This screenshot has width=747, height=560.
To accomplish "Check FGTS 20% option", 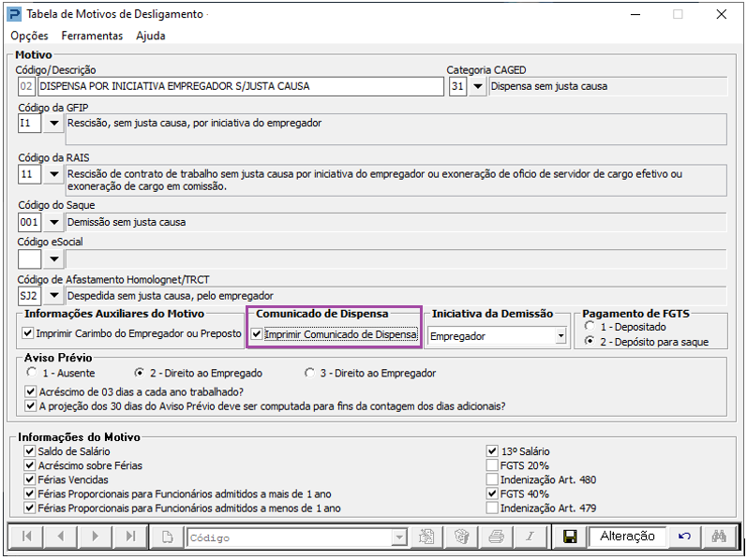I will pos(492,465).
